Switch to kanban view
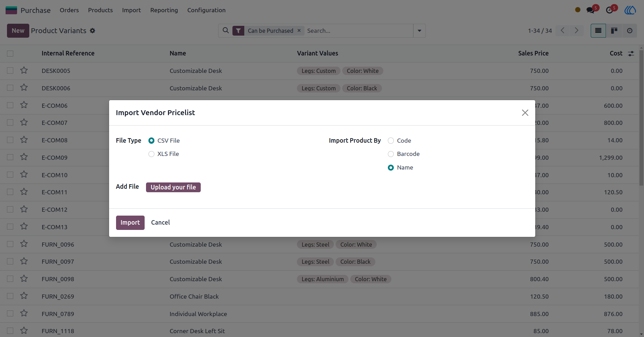 [x=614, y=31]
